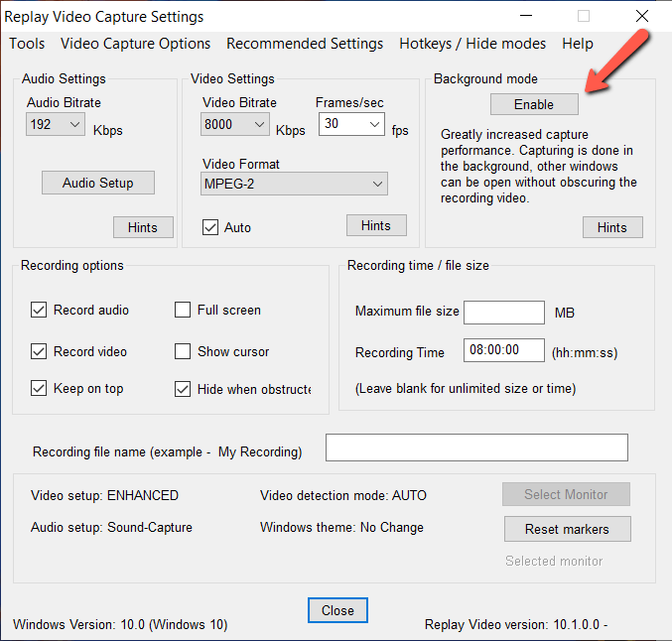
Task: Close the window with the X icon
Action: pyautogui.click(x=642, y=16)
